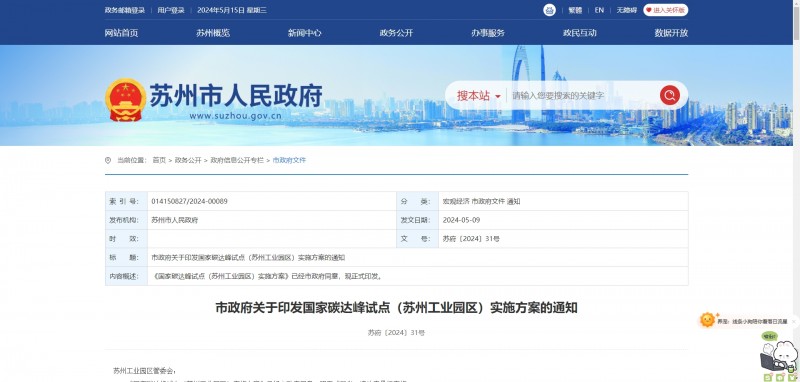The width and height of the screenshot is (800, 382).
Task: Click the www.suzhou.gov.cn address under the logo
Action: click(x=235, y=116)
